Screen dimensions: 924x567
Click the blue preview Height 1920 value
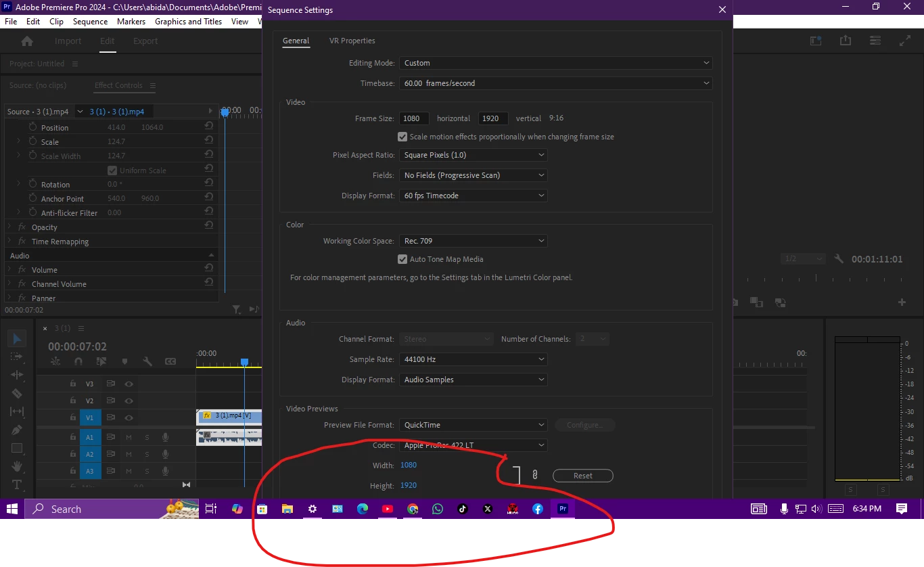tap(409, 485)
